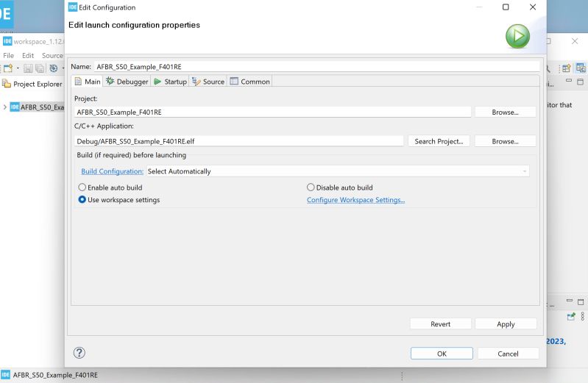
Task: Select the AFBR_S50_Exa project in Project Explorer
Action: 38,107
